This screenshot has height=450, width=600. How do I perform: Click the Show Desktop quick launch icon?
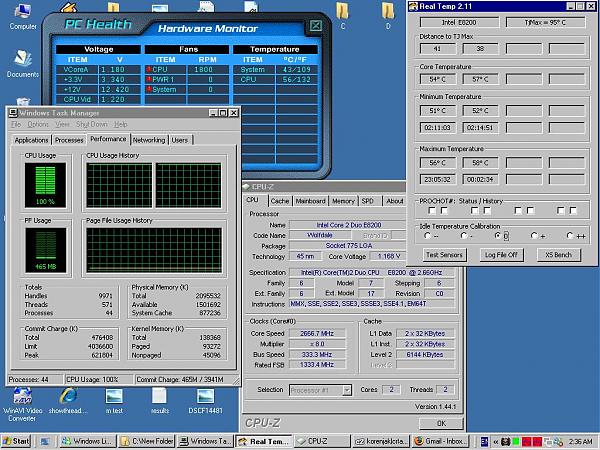[45, 442]
